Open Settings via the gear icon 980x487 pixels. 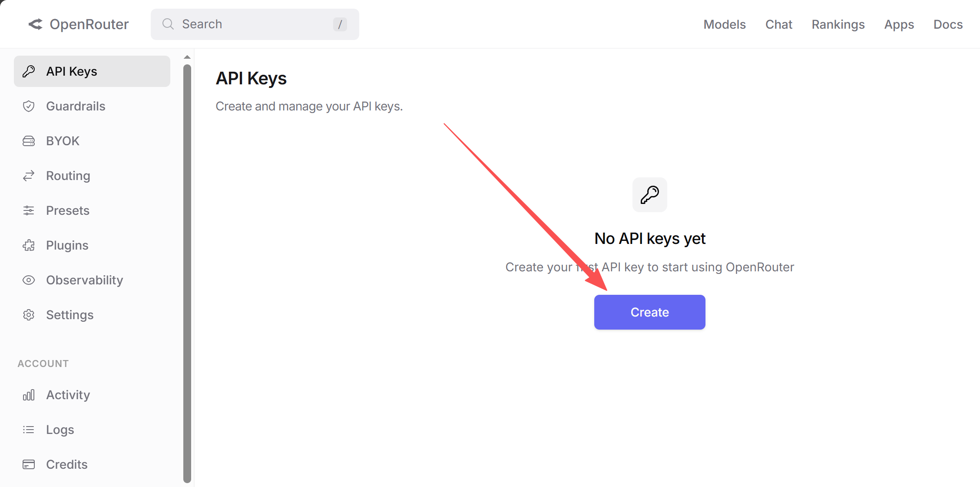click(29, 314)
